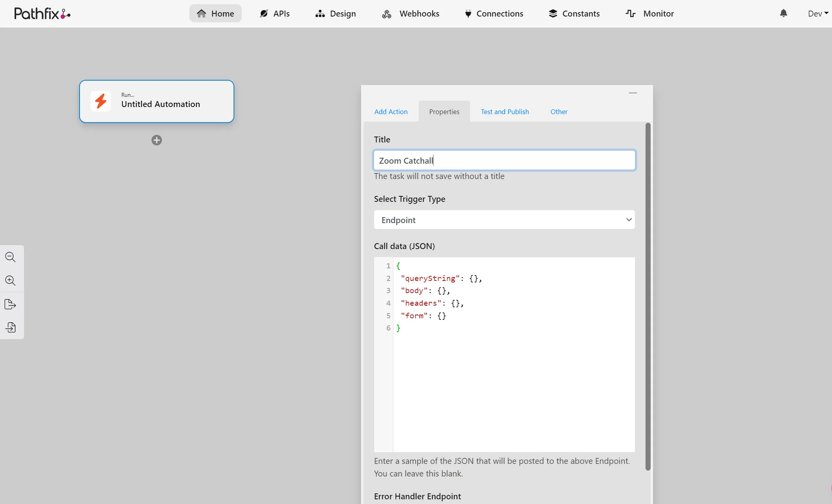Image resolution: width=832 pixels, height=504 pixels.
Task: Click the export automation icon
Action: (11, 304)
